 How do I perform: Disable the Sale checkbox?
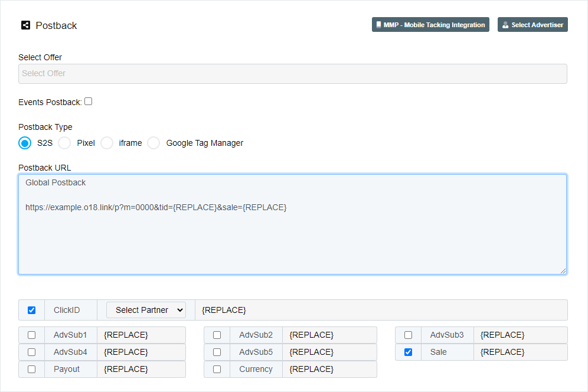pos(408,352)
